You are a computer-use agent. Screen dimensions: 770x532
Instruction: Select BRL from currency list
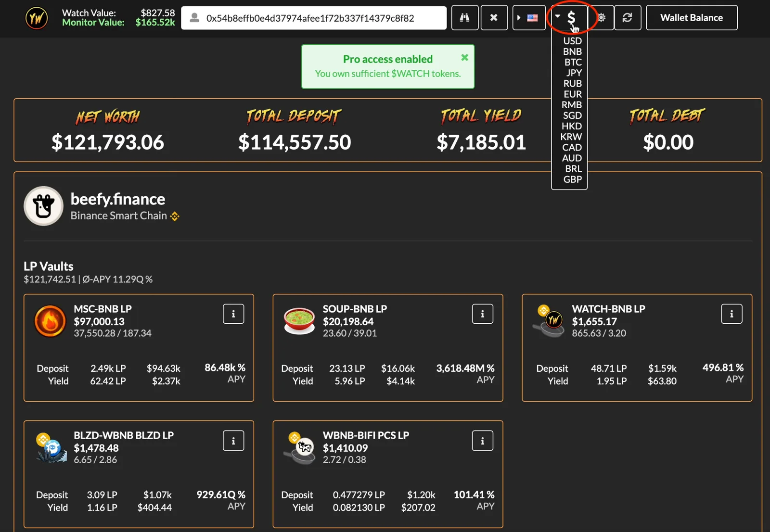573,168
